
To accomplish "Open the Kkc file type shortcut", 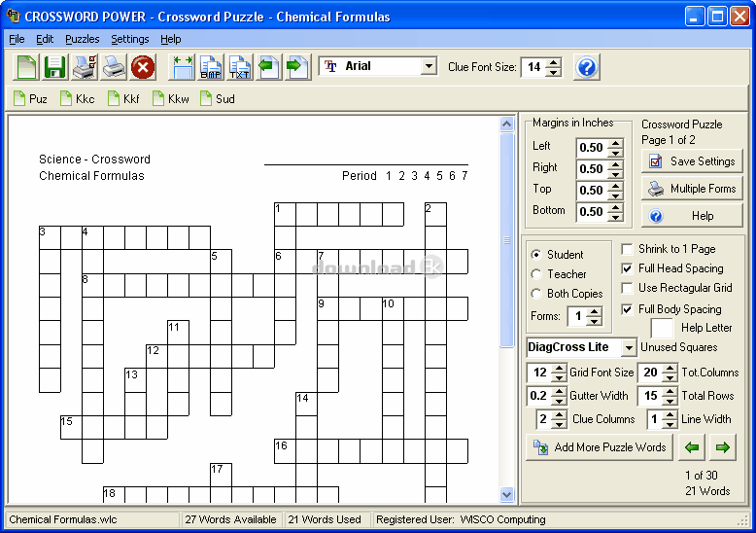I will click(77, 99).
